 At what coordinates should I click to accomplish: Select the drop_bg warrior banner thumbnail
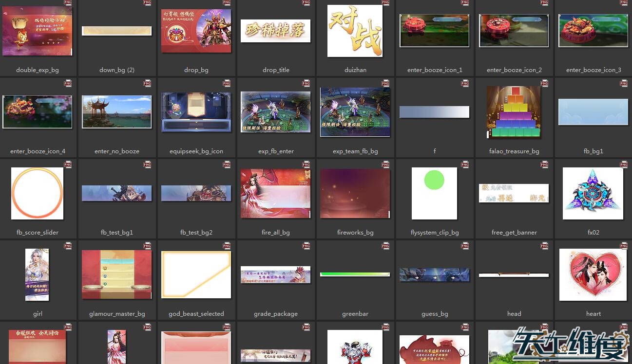196,31
